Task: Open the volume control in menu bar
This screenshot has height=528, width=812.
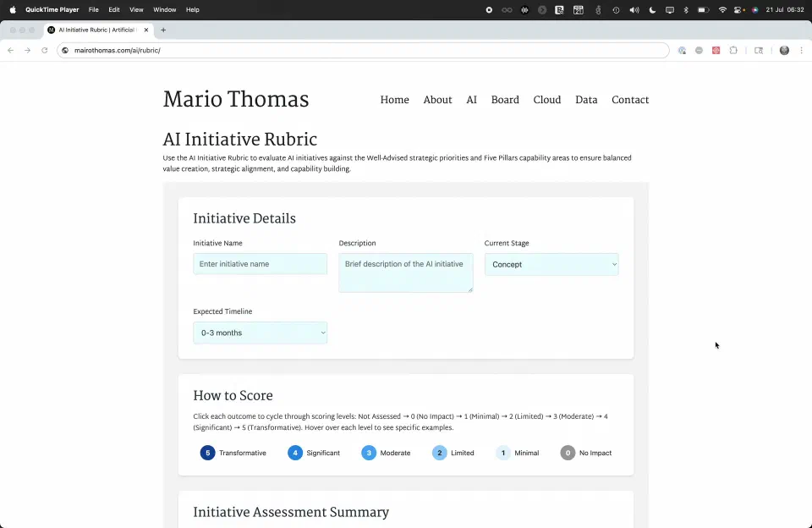Action: click(634, 10)
